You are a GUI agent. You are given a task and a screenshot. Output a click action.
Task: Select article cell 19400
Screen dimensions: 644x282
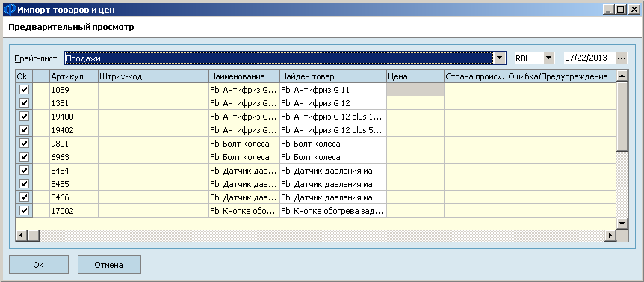(73, 117)
